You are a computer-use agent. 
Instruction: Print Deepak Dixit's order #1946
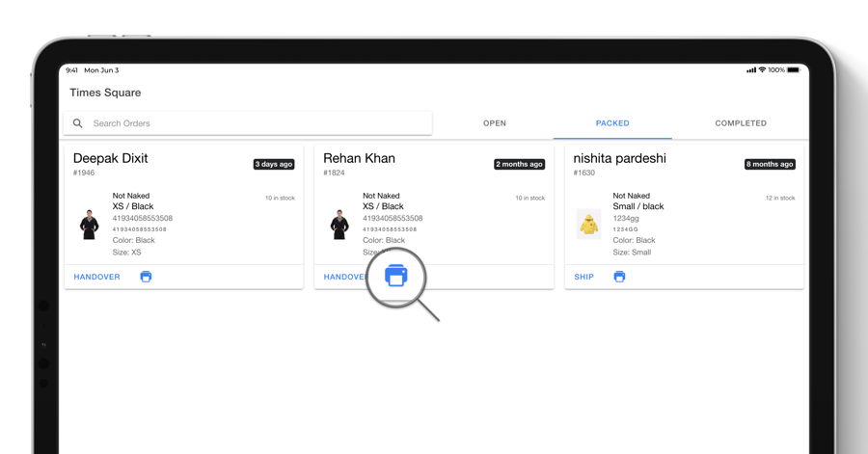[146, 277]
